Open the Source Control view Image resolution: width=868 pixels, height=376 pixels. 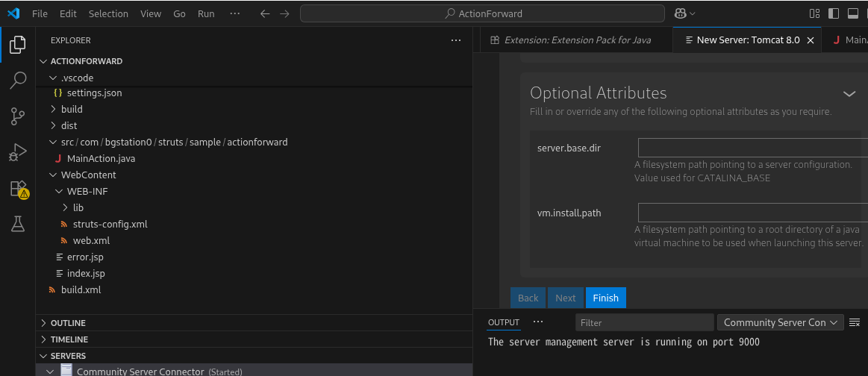[18, 116]
